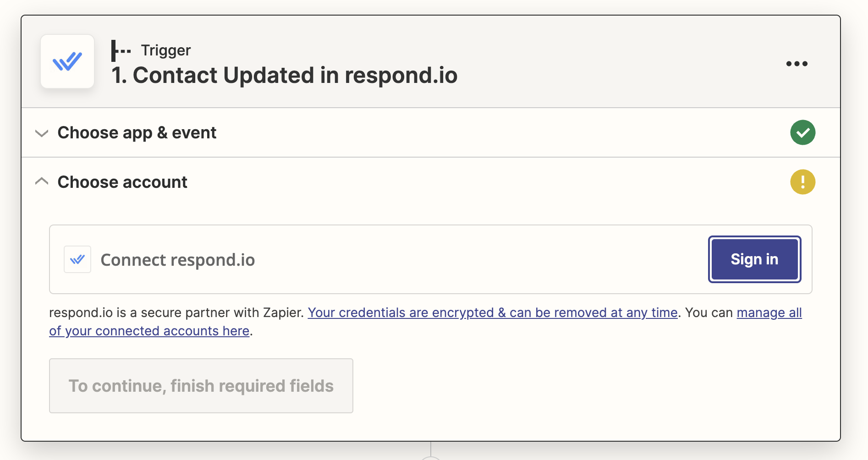Open the Choose app & event section title
Screen dimensions: 868x460
tap(137, 133)
